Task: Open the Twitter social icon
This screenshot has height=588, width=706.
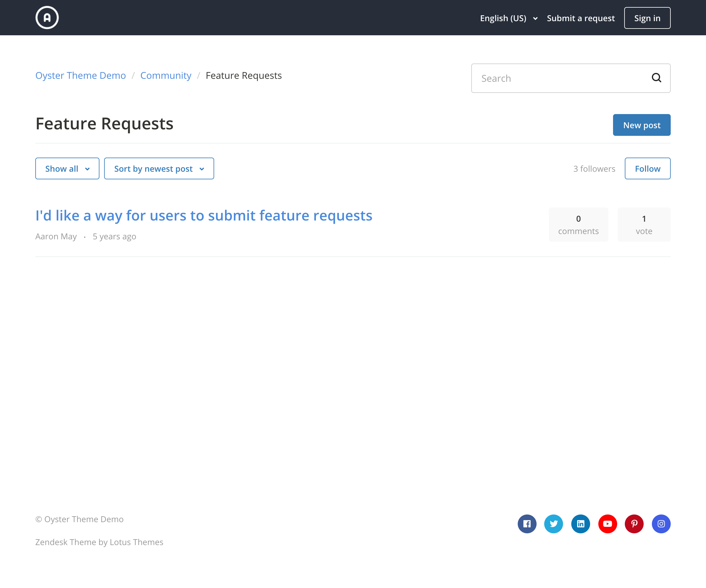Action: tap(553, 524)
